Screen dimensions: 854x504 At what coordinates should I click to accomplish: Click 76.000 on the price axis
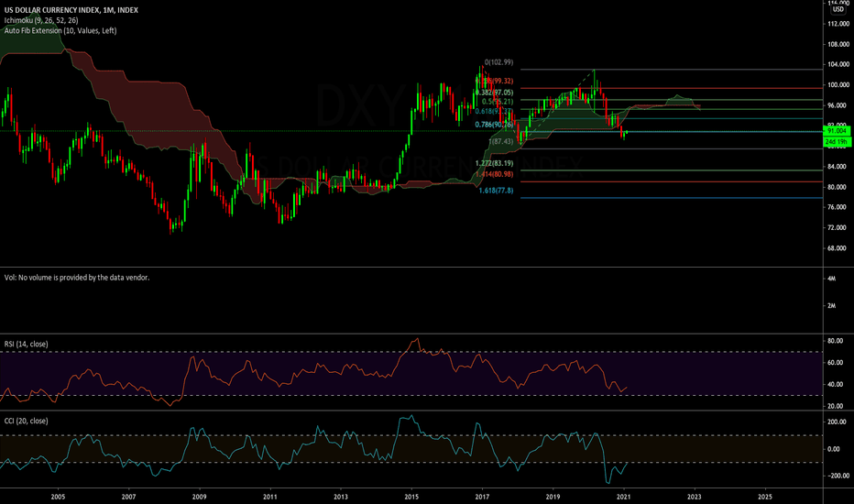(838, 207)
